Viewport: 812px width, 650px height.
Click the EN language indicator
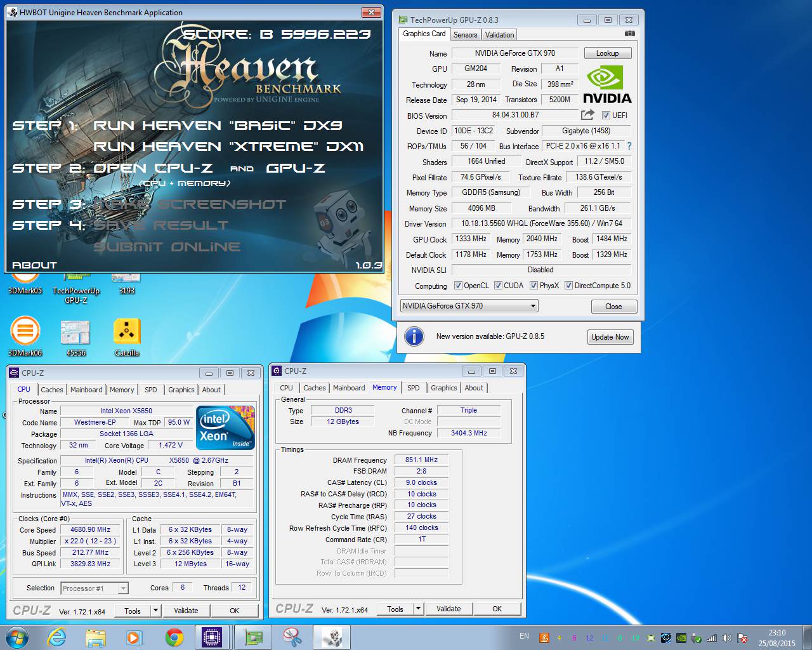pyautogui.click(x=524, y=636)
